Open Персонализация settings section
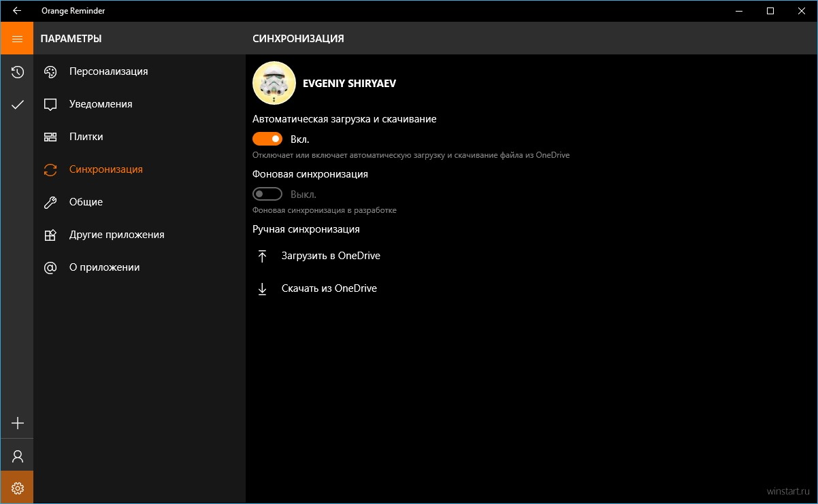Screen dimensions: 818x504 (140, 71)
